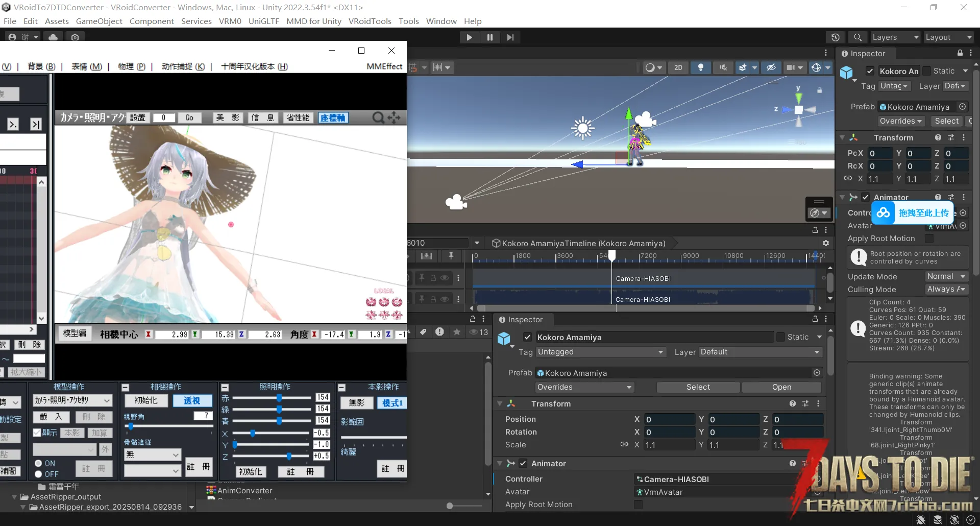Select the Camera-HIASOBI clip on first track
980x526 pixels.
643,278
